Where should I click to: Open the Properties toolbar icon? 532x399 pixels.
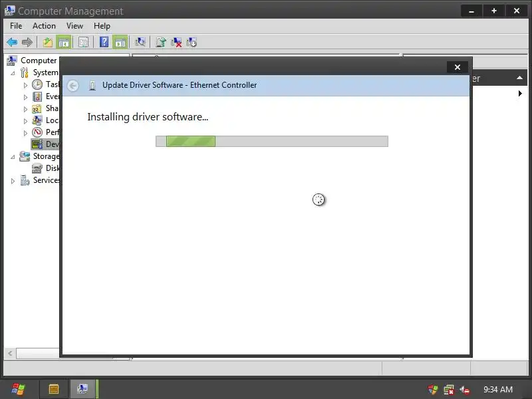click(84, 43)
